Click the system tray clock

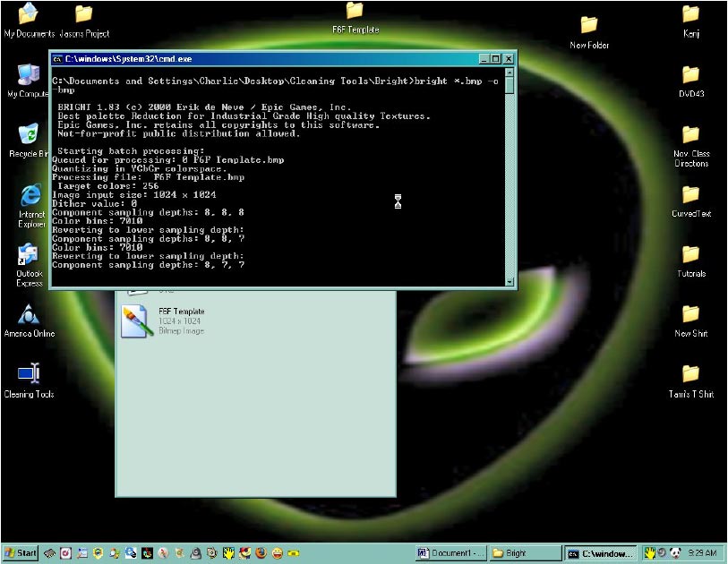705,553
